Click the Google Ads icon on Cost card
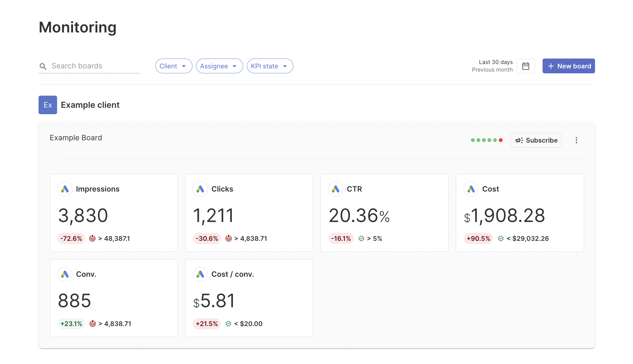 coord(471,189)
